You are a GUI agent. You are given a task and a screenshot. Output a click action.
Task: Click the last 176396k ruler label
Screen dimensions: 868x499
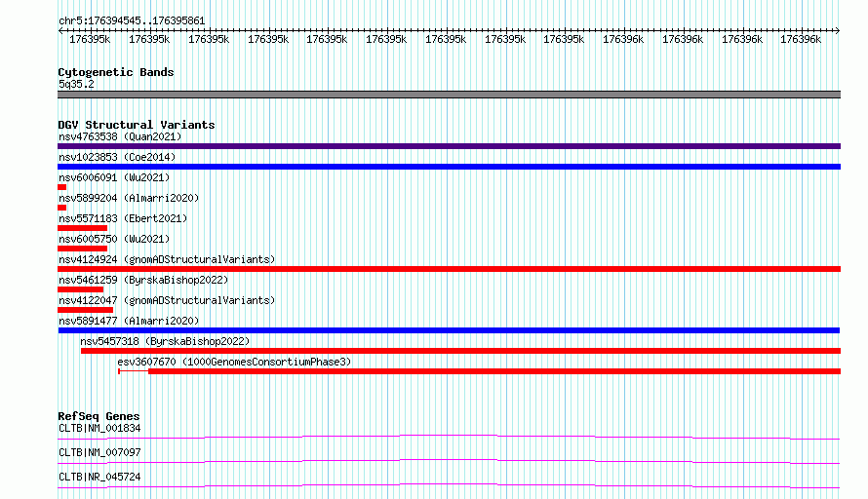tap(801, 39)
